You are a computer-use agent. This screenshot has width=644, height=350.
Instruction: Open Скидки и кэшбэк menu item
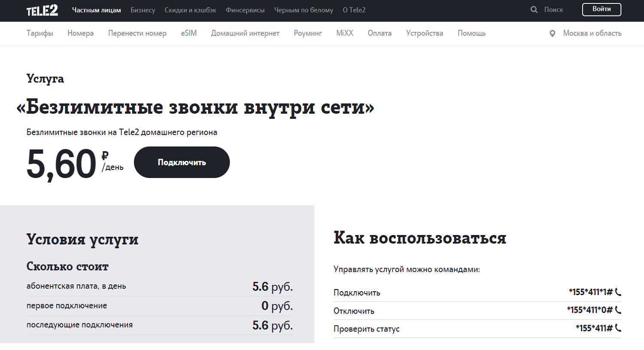pos(190,10)
